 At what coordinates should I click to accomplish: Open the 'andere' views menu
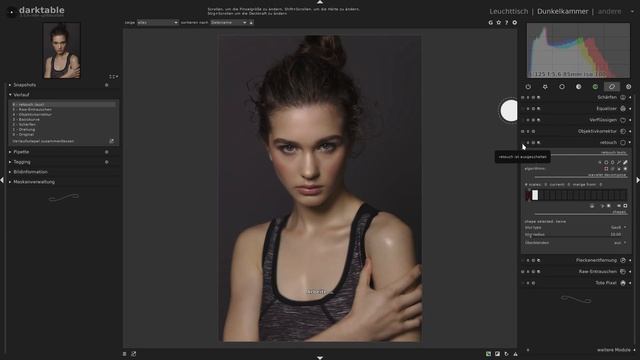(609, 11)
